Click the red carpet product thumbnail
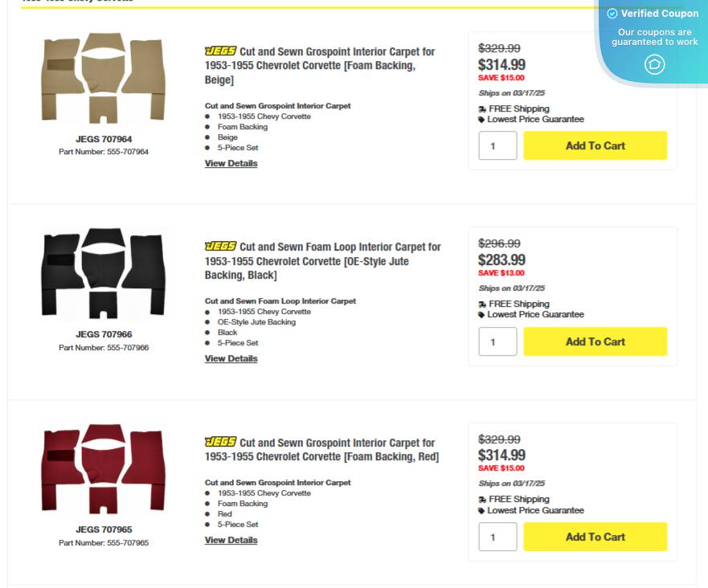Viewport: 708px width, 588px height. click(103, 468)
